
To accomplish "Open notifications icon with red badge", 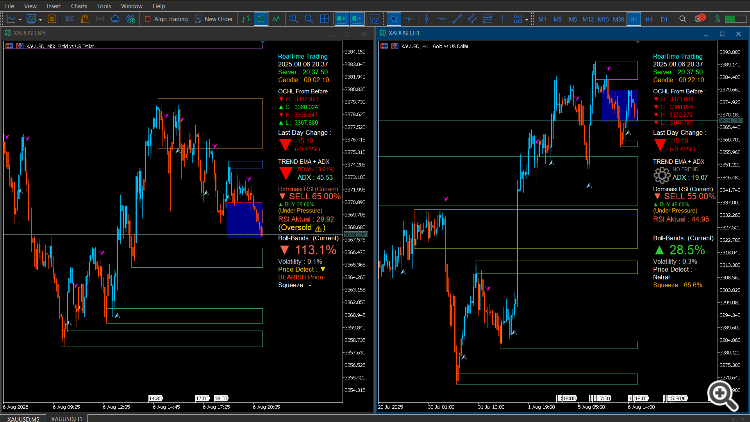I will coord(700,19).
